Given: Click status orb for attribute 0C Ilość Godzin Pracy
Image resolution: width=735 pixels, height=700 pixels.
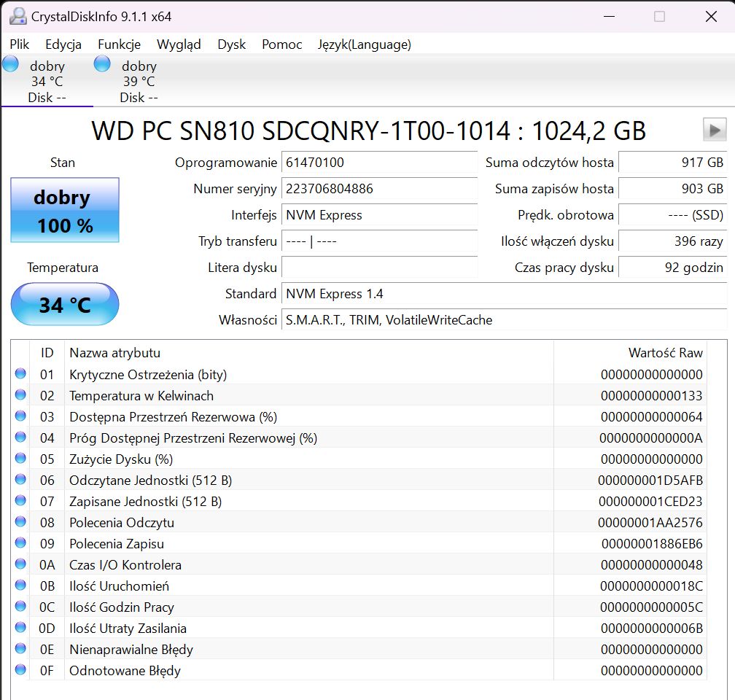Looking at the screenshot, I should 20,606.
